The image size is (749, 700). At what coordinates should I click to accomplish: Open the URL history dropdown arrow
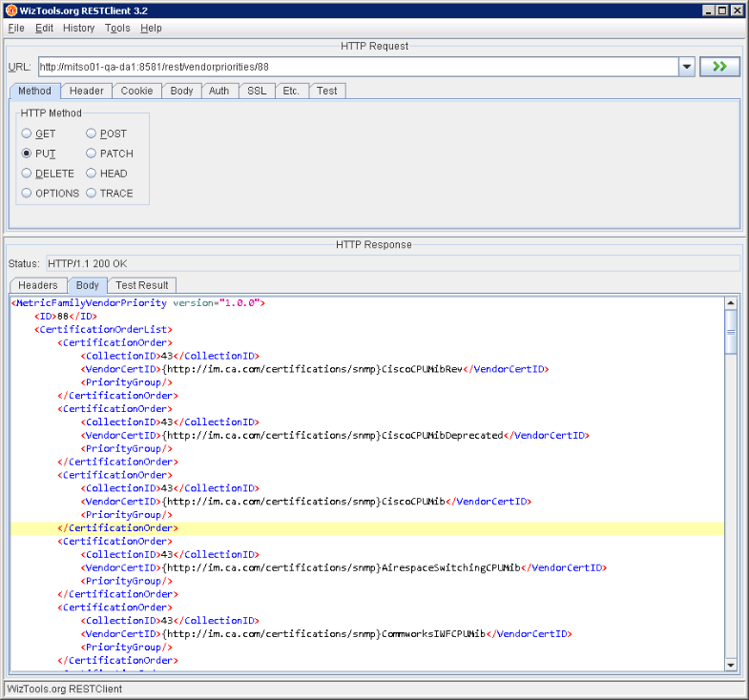click(686, 67)
